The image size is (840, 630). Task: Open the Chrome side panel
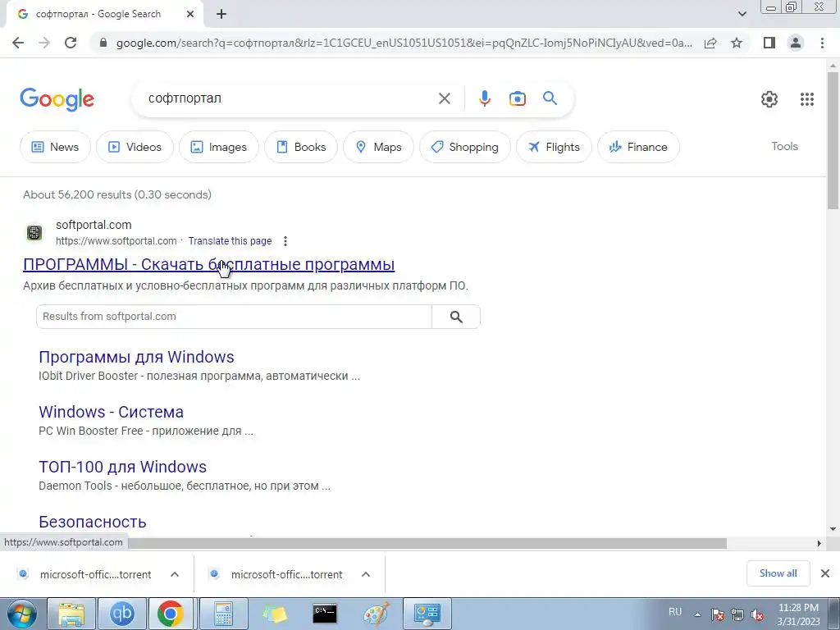769,43
